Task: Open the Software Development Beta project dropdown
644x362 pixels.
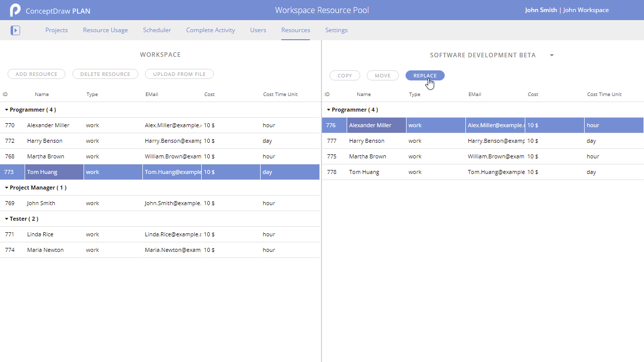Action: coord(551,55)
